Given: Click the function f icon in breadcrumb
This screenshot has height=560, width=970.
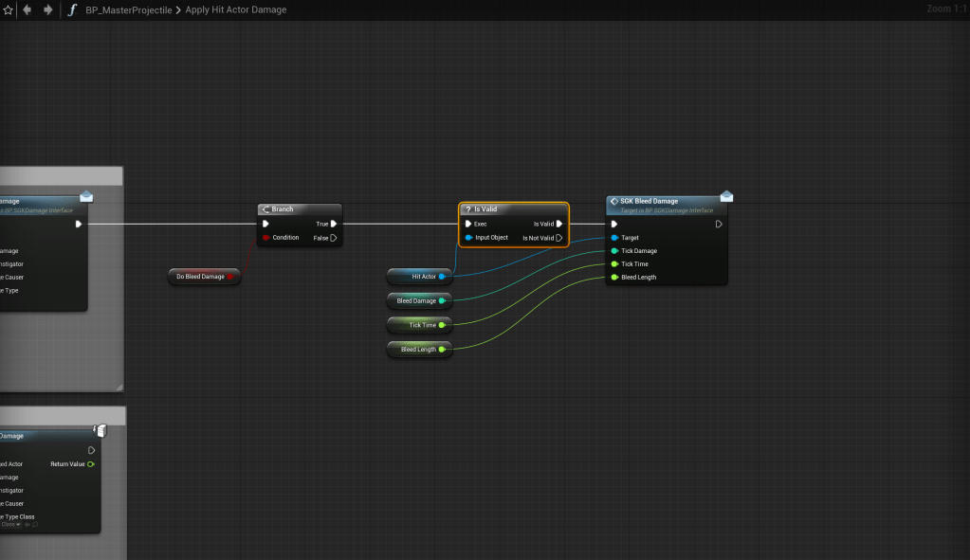Looking at the screenshot, I should point(71,9).
